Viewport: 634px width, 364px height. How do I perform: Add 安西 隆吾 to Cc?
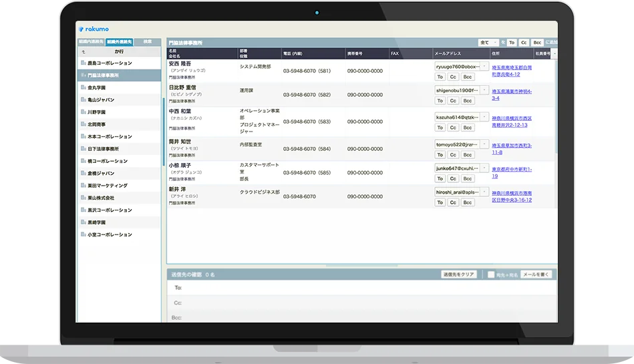point(453,77)
